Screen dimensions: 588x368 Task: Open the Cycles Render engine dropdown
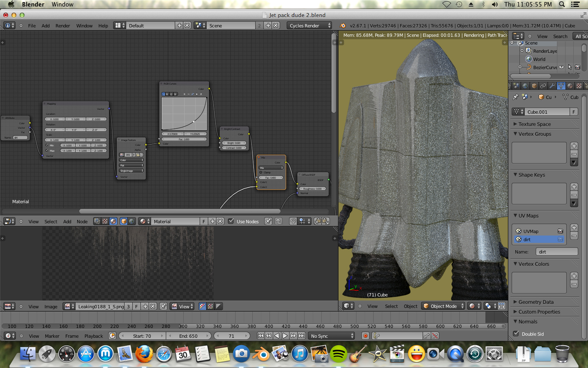tap(310, 25)
